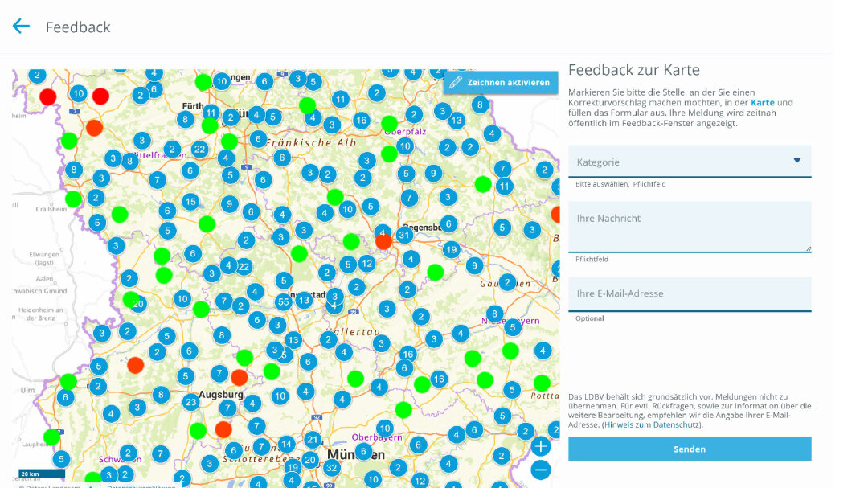This screenshot has width=868, height=488.
Task: Open the Kategorie dropdown
Action: tap(690, 162)
